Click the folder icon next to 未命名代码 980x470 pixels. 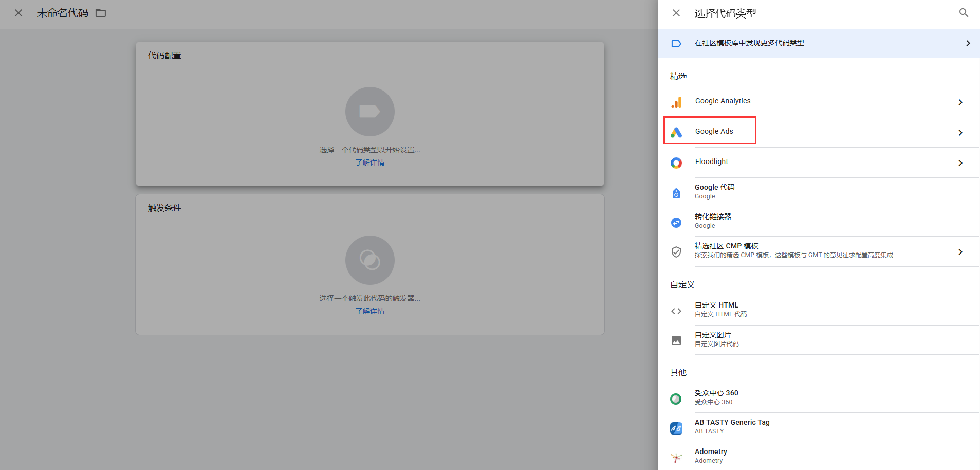click(x=101, y=13)
